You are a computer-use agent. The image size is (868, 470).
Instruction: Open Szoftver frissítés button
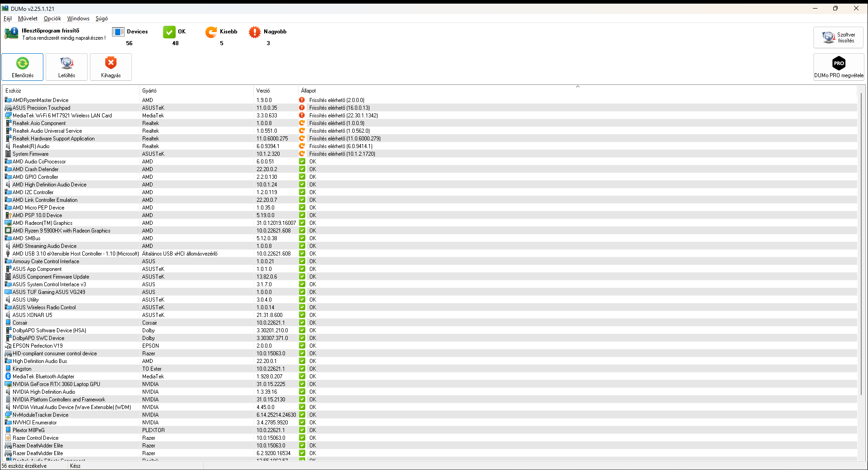pos(838,37)
